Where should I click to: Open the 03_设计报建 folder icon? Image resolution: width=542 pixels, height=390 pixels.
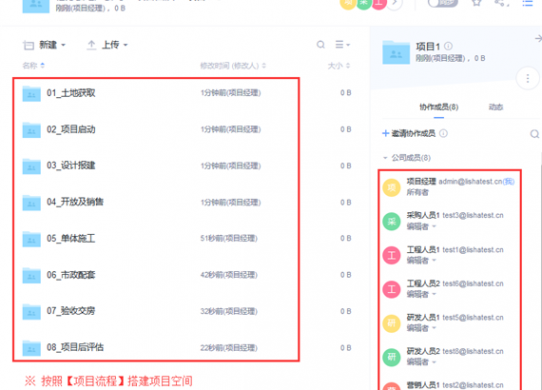point(31,166)
